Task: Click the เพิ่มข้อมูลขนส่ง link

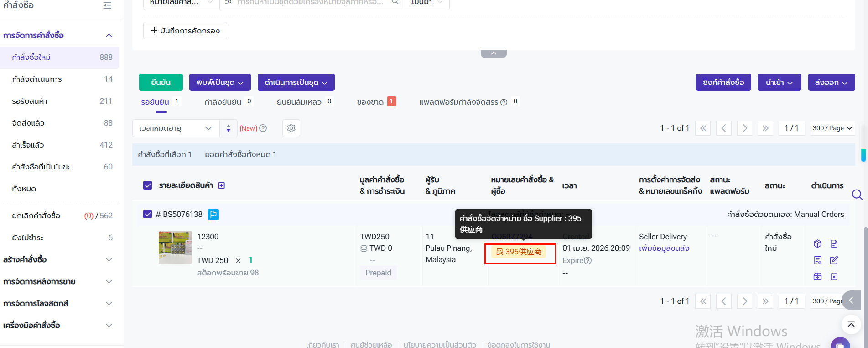Action: point(664,248)
